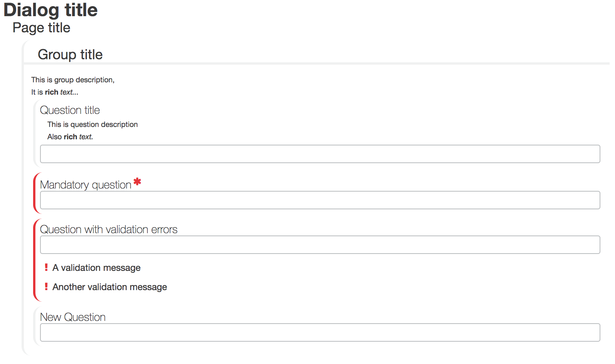Click the "A validation message" text
The width and height of the screenshot is (615, 364).
pos(96,268)
